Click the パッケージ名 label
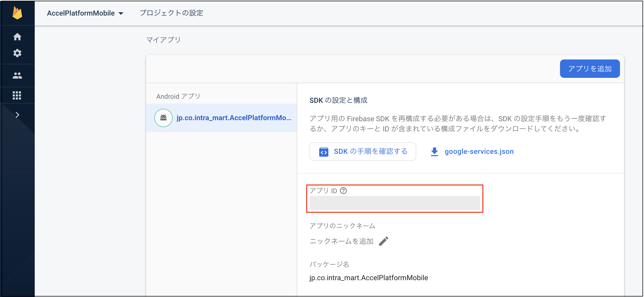 (x=329, y=264)
